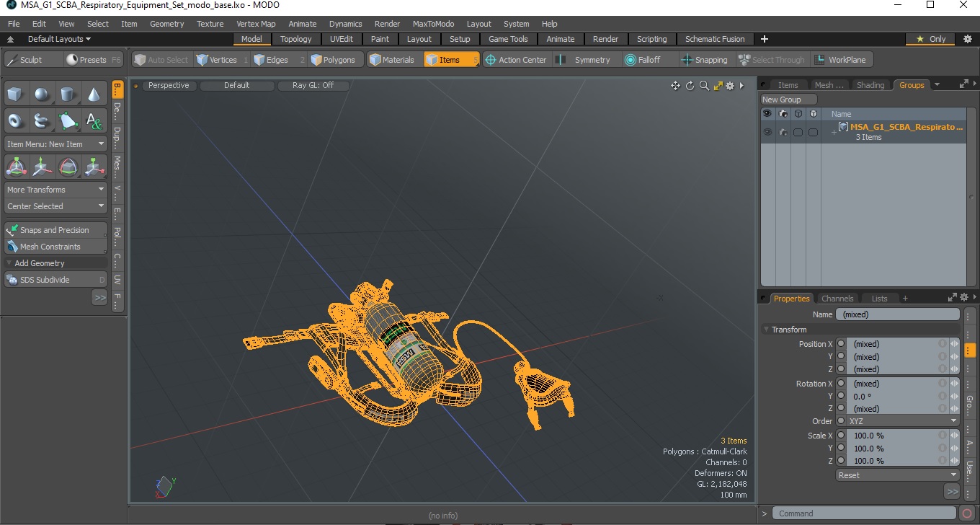The image size is (980, 525).
Task: Select the Cylinder primitive tool
Action: pos(68,94)
